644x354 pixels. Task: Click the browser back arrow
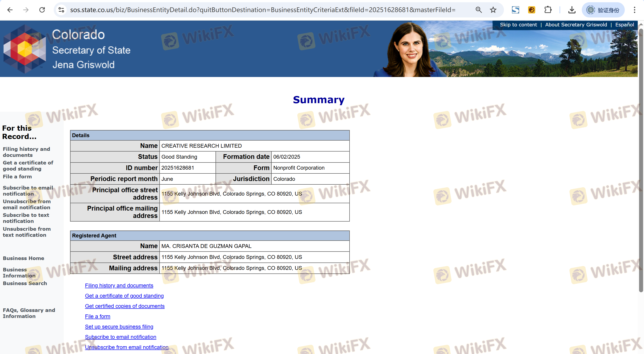(x=10, y=10)
